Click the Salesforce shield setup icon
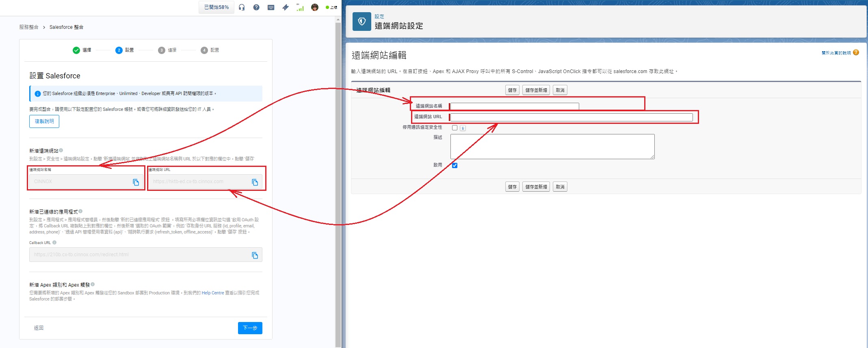The width and height of the screenshot is (868, 348). click(x=362, y=22)
